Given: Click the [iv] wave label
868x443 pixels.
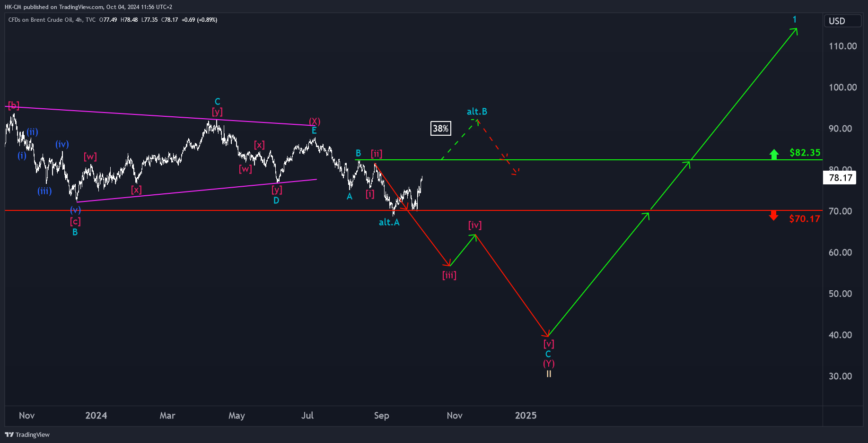Looking at the screenshot, I should pos(475,225).
